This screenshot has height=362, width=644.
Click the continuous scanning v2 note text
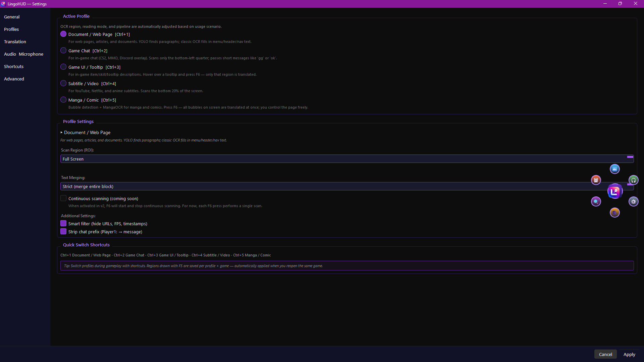165,206
